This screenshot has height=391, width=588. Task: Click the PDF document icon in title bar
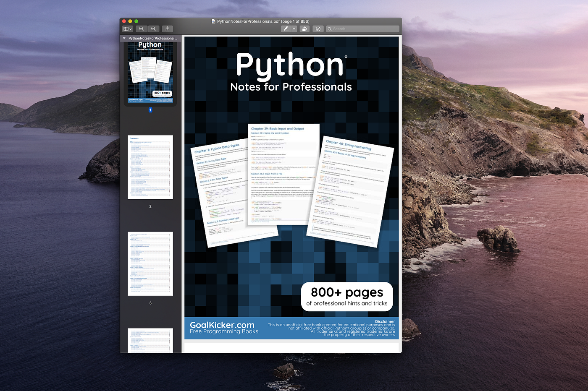[x=213, y=21]
